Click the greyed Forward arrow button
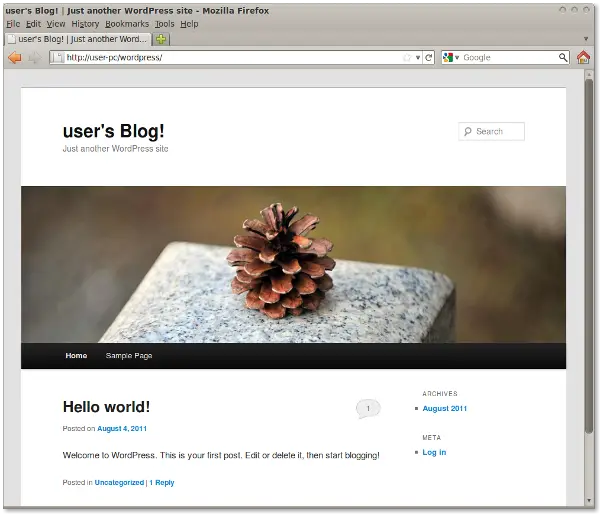600x514 pixels. pyautogui.click(x=35, y=58)
